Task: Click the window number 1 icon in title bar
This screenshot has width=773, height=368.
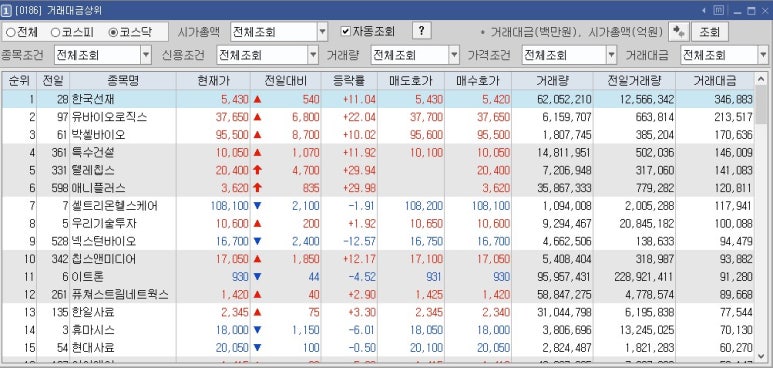Action: pos(6,11)
